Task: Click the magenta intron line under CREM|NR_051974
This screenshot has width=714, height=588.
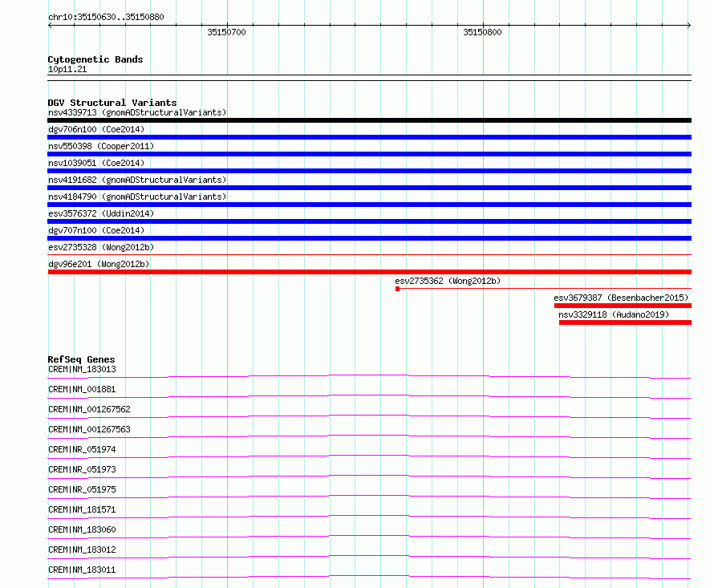Action: pyautogui.click(x=369, y=456)
